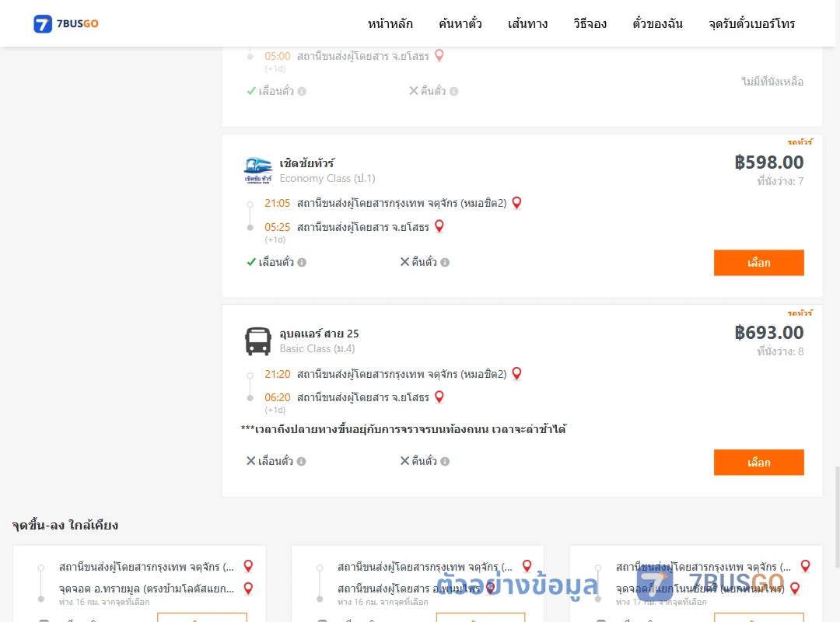Select the ฿693.00 อุบลแอร์ trip
This screenshot has width=840, height=622.
point(758,463)
